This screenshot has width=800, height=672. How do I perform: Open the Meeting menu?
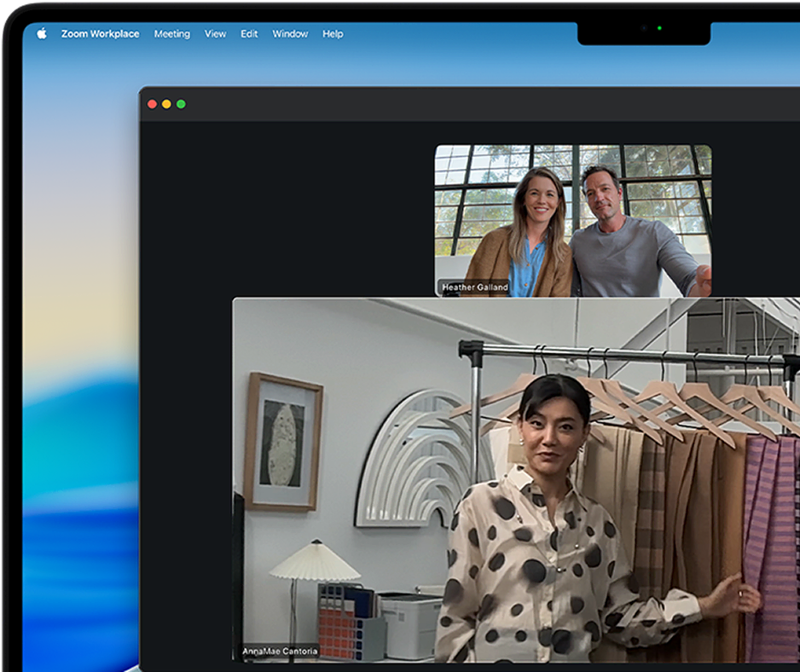(x=171, y=34)
